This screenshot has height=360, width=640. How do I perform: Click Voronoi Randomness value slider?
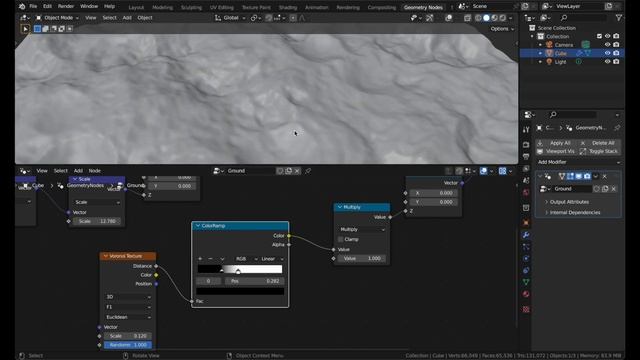(x=128, y=345)
